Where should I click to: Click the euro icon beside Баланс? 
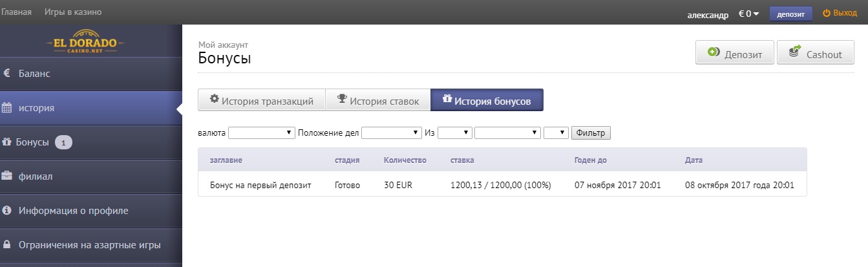pyautogui.click(x=6, y=74)
